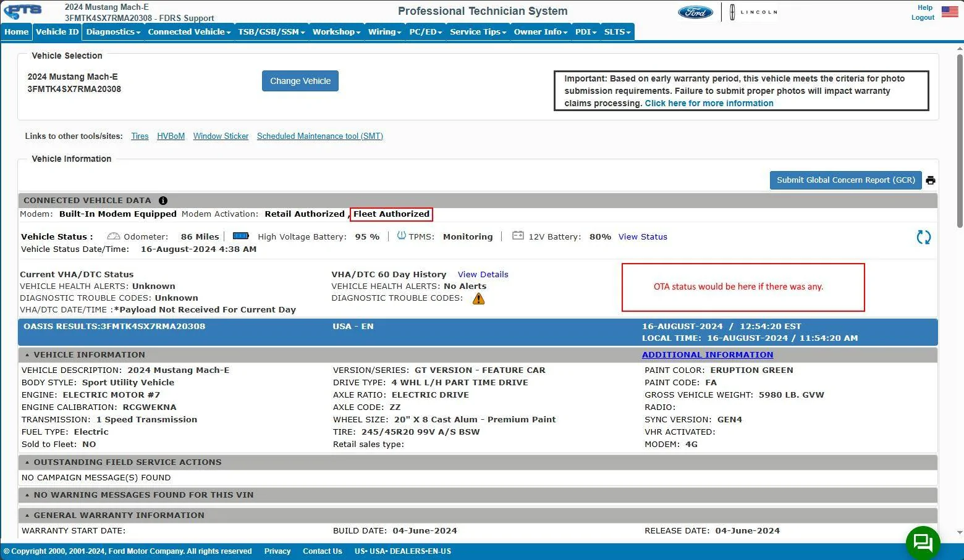The image size is (964, 560).
Task: Open the Owner Info dropdown
Action: [540, 32]
